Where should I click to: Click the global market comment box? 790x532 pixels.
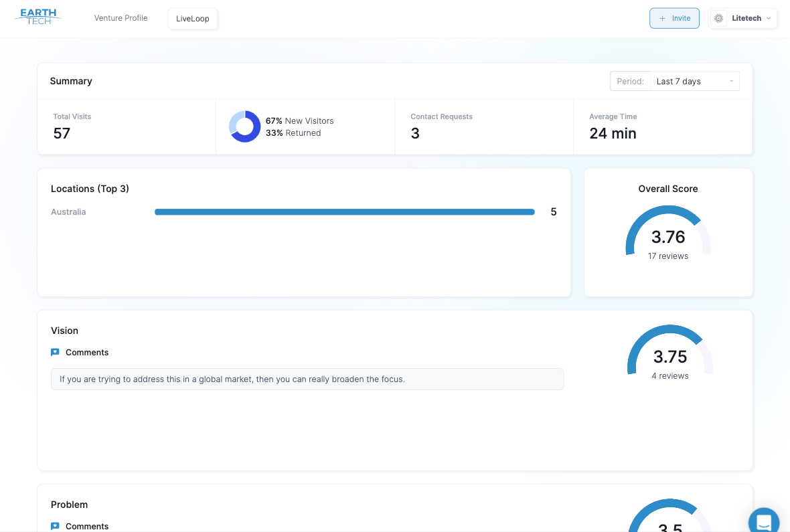307,379
